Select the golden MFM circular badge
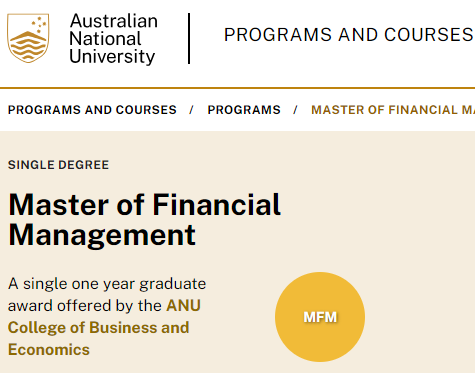The width and height of the screenshot is (475, 373). click(x=320, y=317)
